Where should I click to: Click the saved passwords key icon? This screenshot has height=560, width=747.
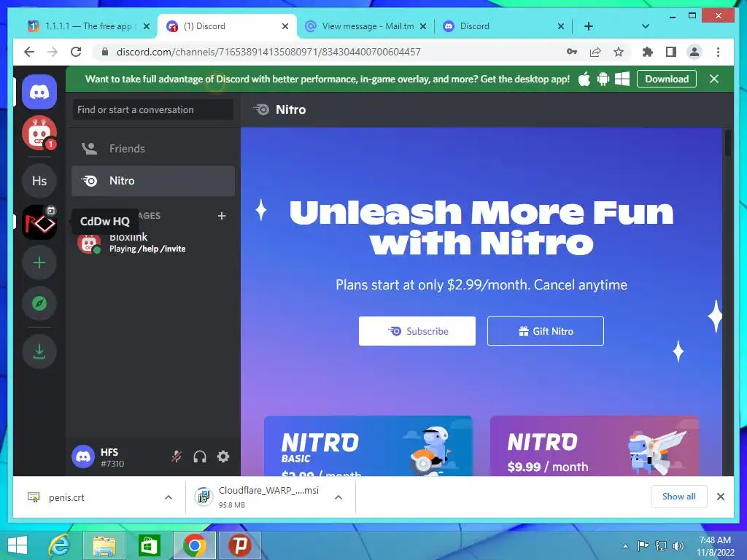coord(572,52)
